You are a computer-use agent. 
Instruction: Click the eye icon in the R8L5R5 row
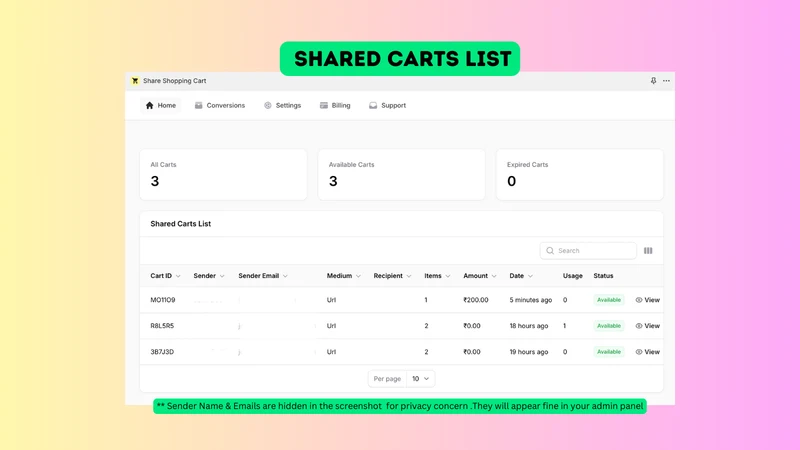(639, 326)
